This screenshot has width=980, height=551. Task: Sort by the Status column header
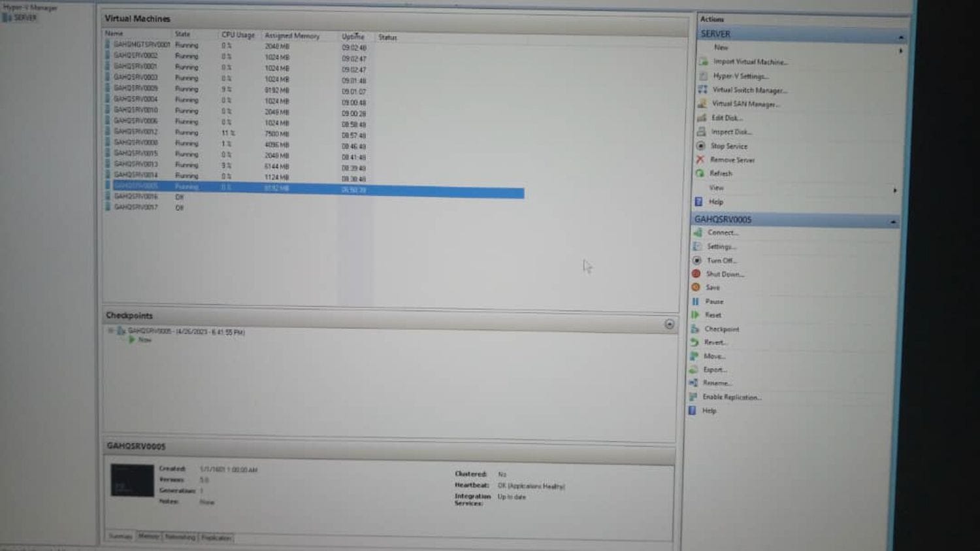387,37
